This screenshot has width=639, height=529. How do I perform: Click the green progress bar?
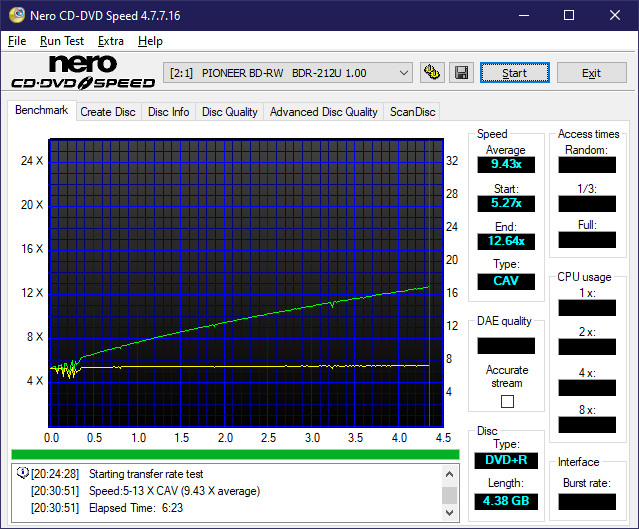click(234, 454)
